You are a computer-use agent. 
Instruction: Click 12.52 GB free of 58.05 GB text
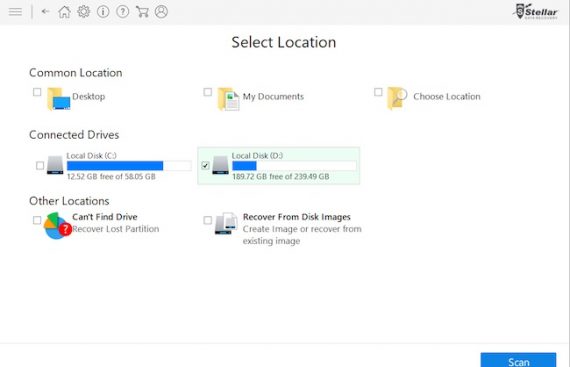click(111, 177)
